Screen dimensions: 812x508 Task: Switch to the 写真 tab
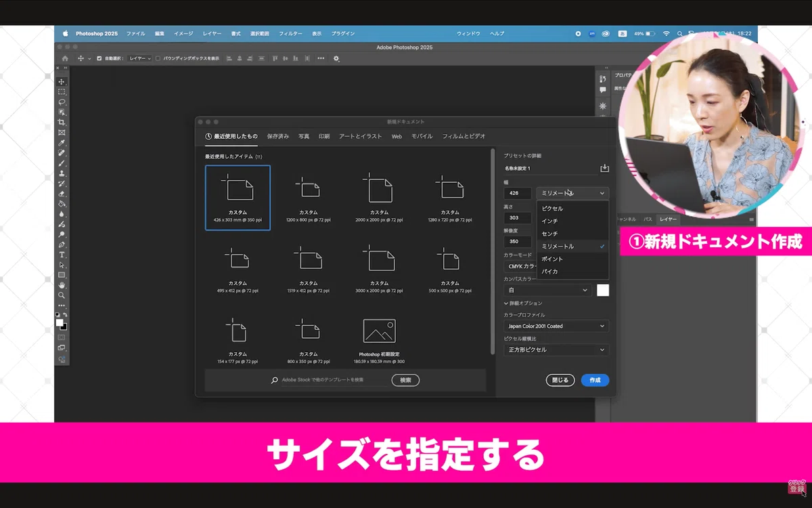(x=304, y=136)
